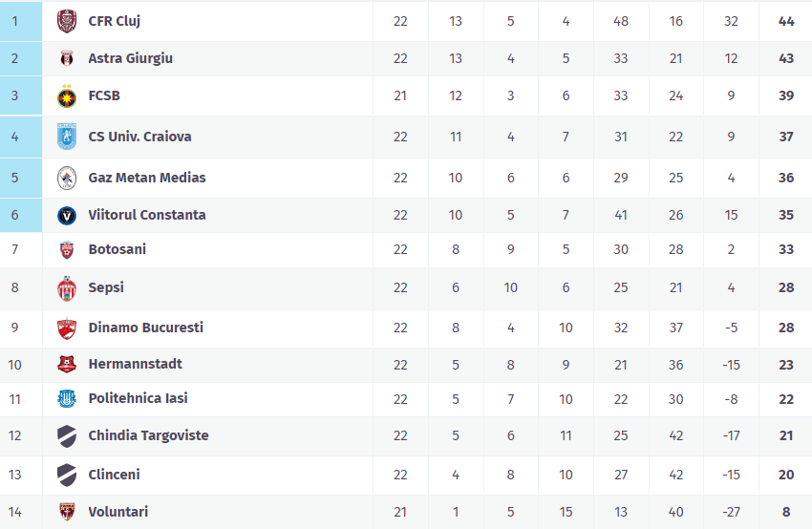
Task: Click the Botosani club crest
Action: pyautogui.click(x=66, y=250)
